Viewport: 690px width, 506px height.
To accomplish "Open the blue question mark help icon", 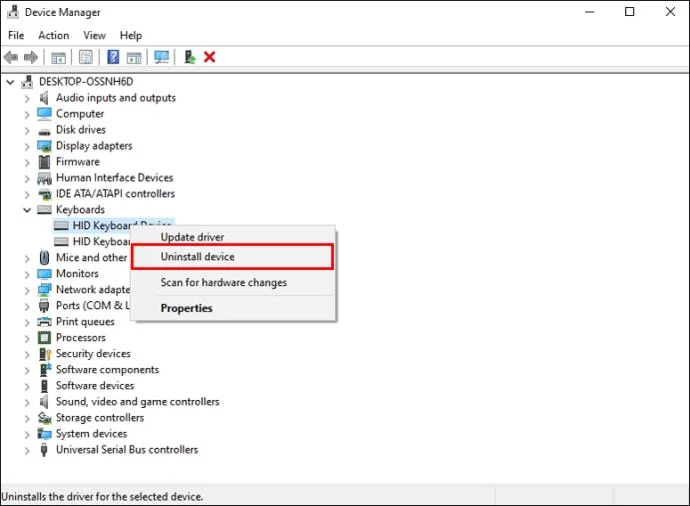I will tap(113, 57).
